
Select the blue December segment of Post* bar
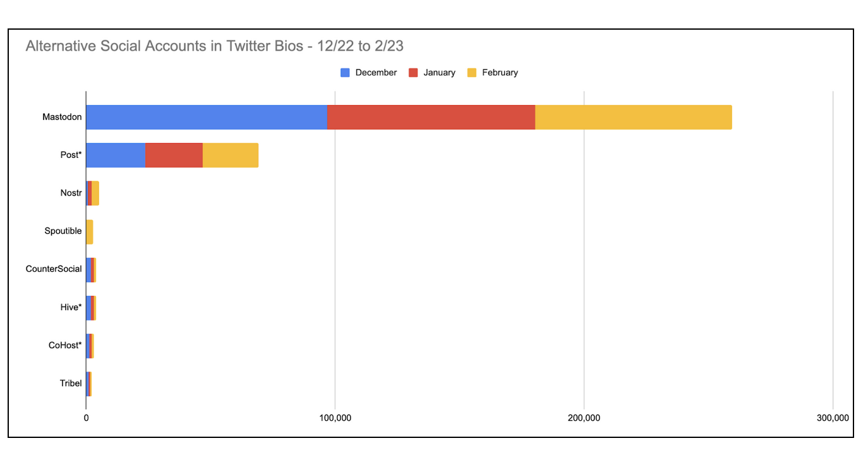tap(116, 155)
